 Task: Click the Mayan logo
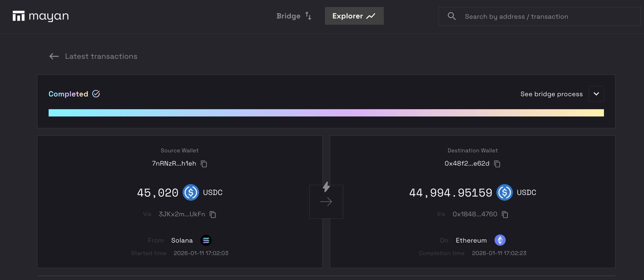point(41,16)
